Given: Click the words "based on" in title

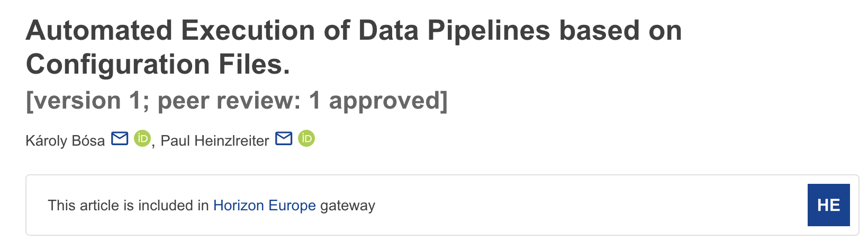Looking at the screenshot, I should [x=620, y=31].
